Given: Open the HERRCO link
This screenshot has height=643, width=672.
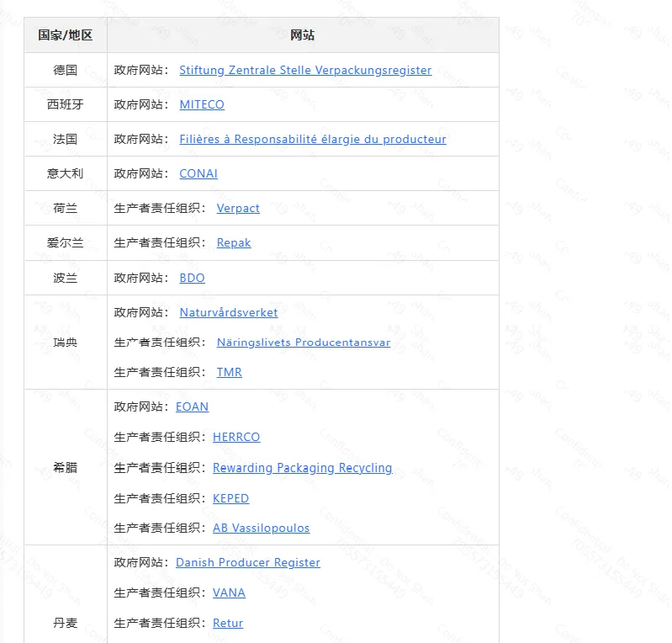Looking at the screenshot, I should tap(236, 437).
